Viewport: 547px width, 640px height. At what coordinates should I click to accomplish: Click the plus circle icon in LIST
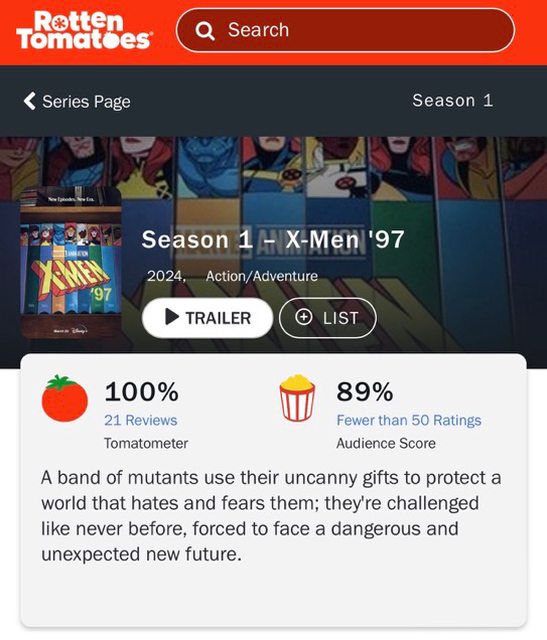[x=303, y=316]
